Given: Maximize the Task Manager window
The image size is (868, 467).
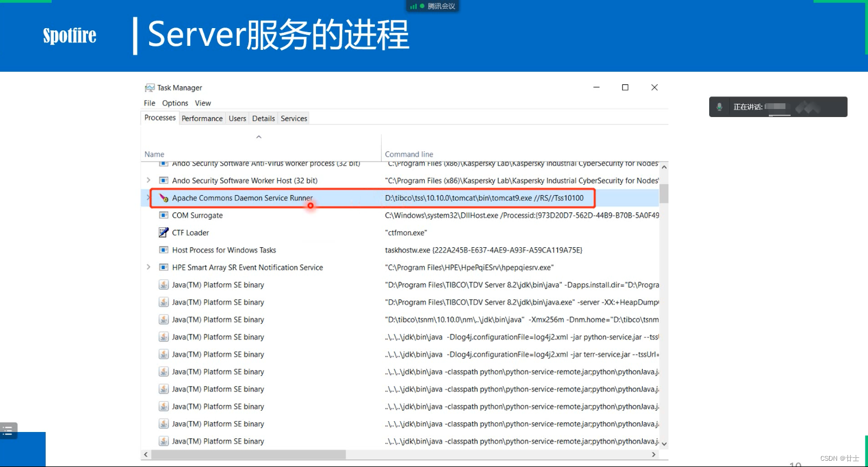Looking at the screenshot, I should pos(625,87).
